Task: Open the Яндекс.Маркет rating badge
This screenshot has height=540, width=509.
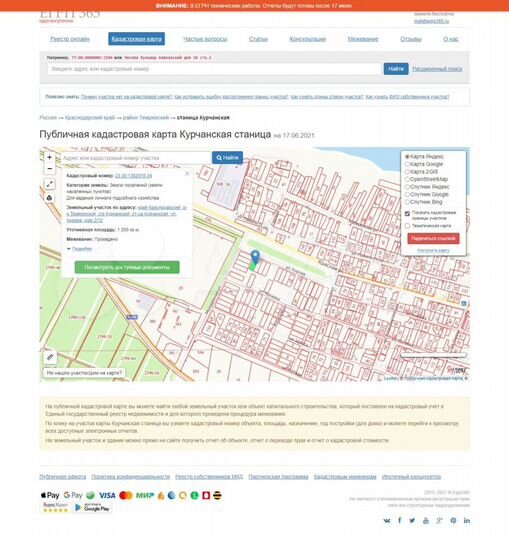Action: click(x=55, y=507)
